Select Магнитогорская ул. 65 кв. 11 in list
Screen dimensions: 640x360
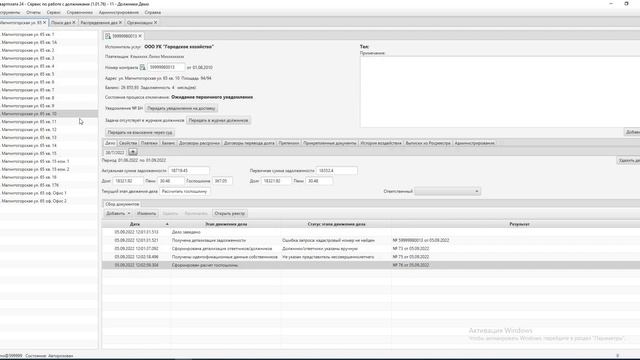click(x=48, y=122)
